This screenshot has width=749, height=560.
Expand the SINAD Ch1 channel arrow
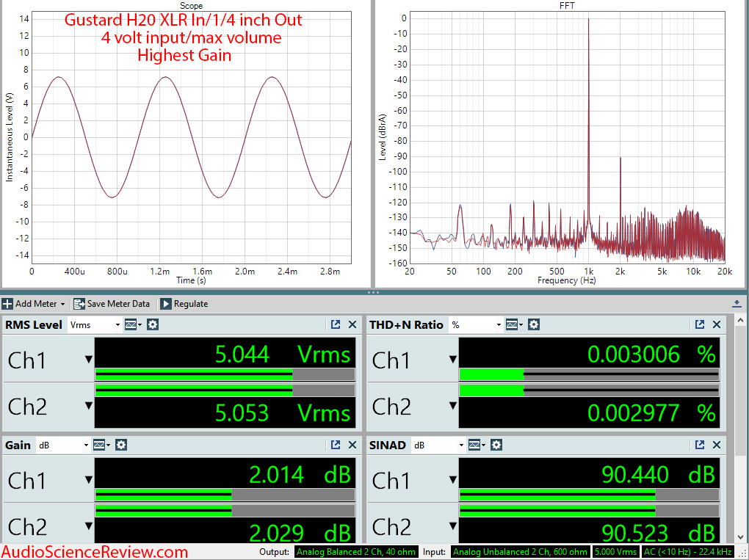coord(453,480)
